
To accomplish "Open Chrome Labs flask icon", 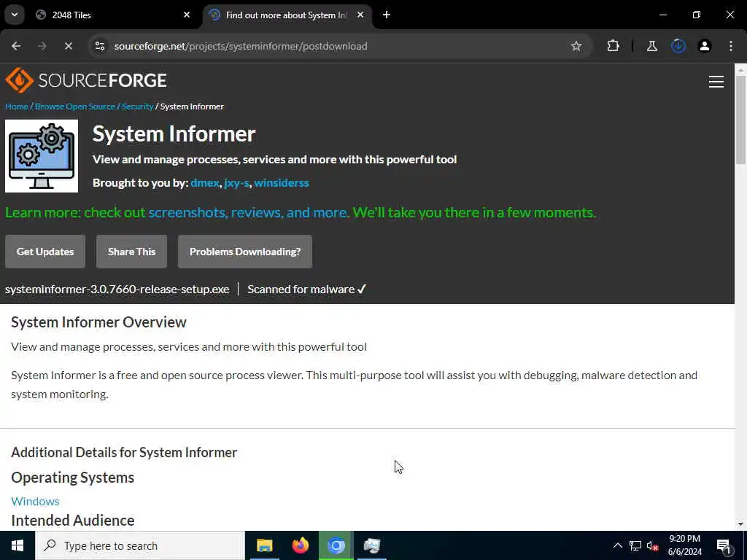I will 651,46.
